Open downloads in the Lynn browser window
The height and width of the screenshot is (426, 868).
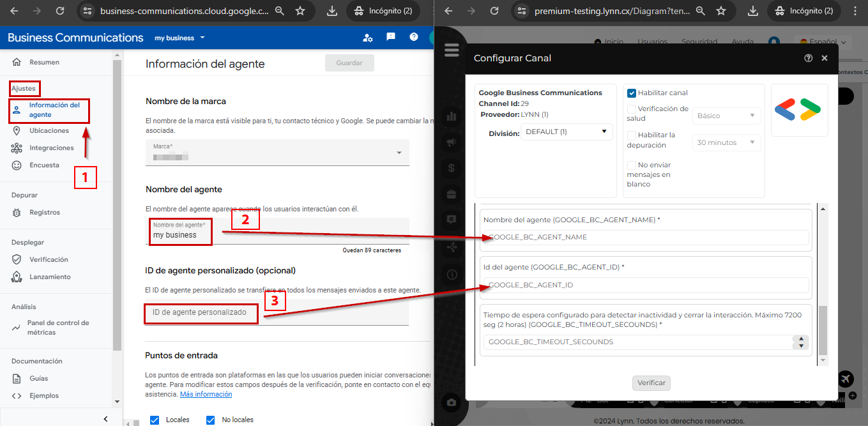pyautogui.click(x=753, y=11)
